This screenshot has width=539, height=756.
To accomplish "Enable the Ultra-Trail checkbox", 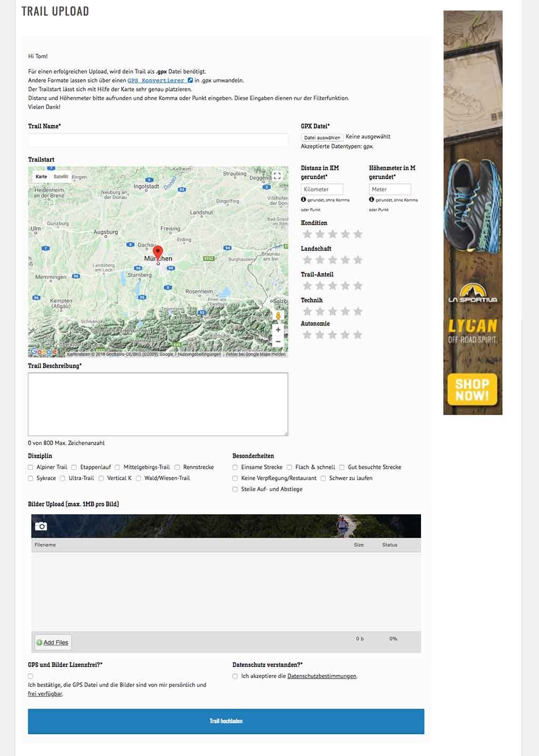I will pos(63,478).
